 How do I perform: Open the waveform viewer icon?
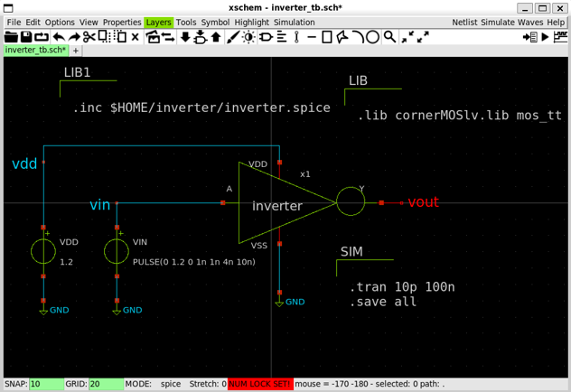(559, 37)
